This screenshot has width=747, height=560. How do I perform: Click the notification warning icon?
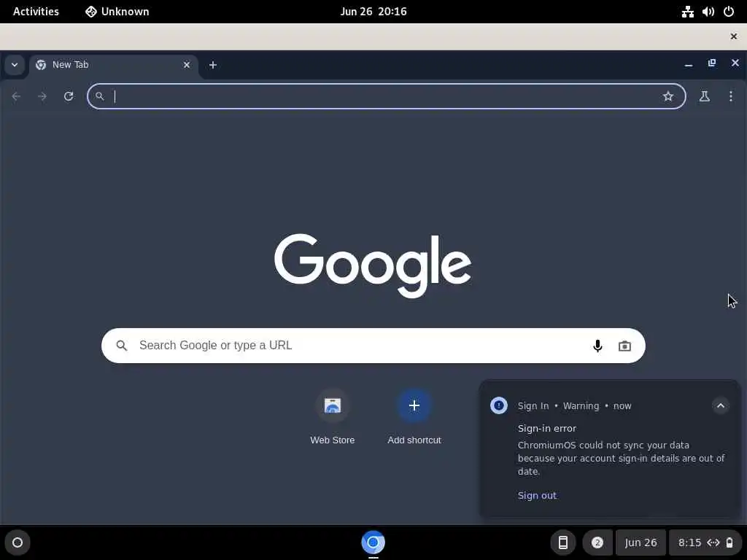499,405
